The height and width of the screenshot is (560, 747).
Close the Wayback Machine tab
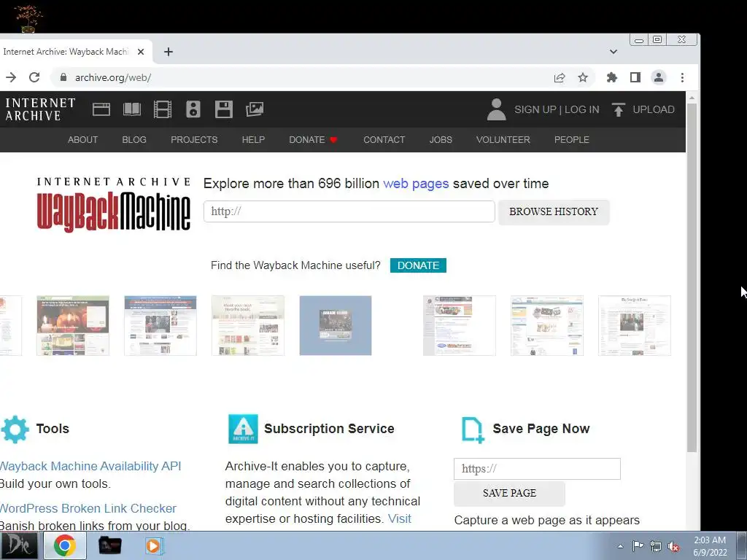pyautogui.click(x=141, y=52)
